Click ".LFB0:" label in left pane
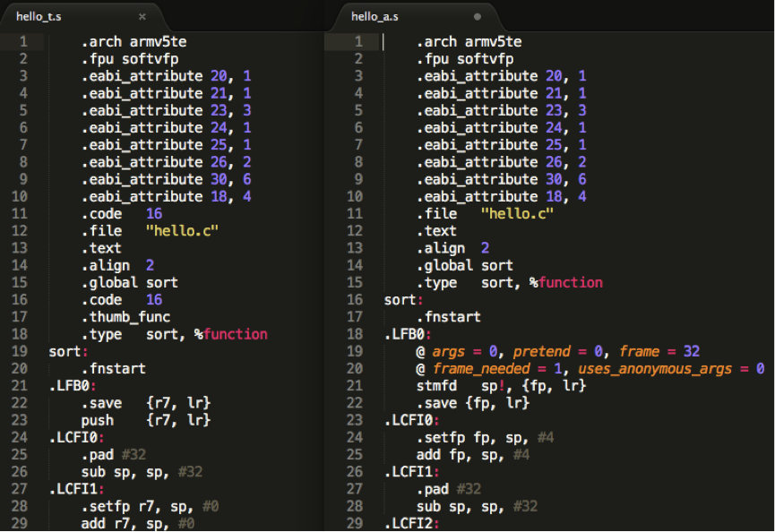775x532 pixels. coord(73,386)
